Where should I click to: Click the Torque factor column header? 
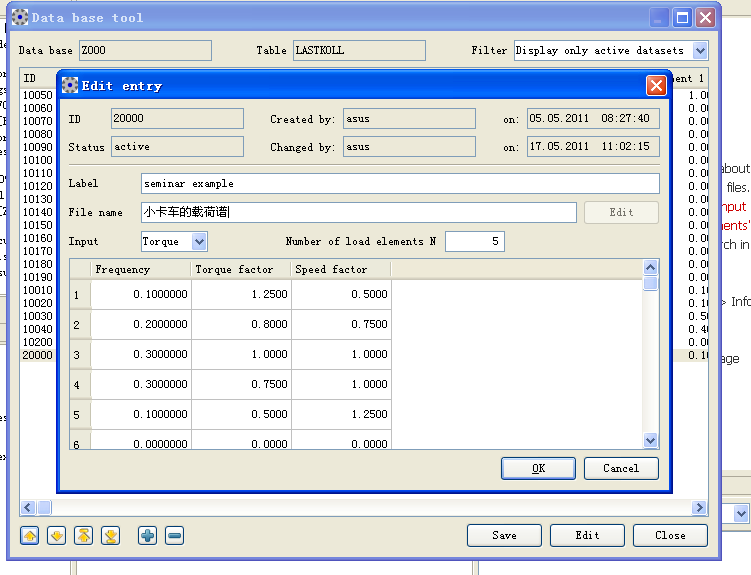241,269
